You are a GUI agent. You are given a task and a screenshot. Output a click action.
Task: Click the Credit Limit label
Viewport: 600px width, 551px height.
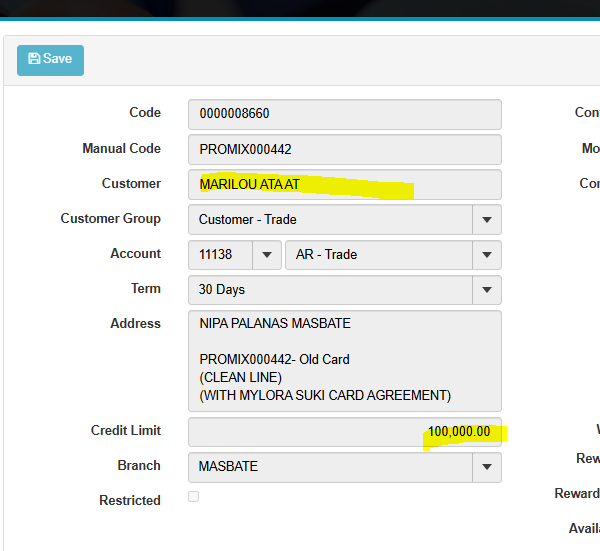coord(125,430)
